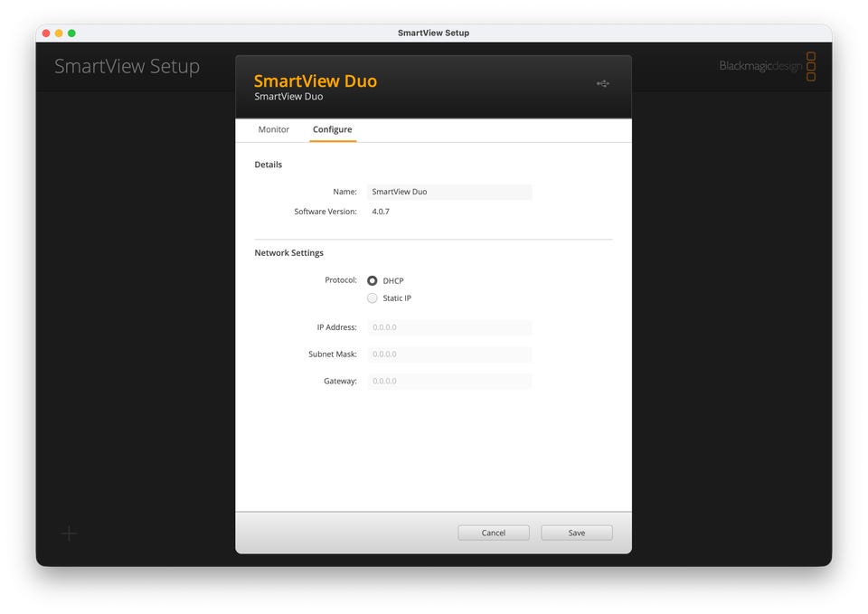Click the software version value 4.0.7

[381, 212]
